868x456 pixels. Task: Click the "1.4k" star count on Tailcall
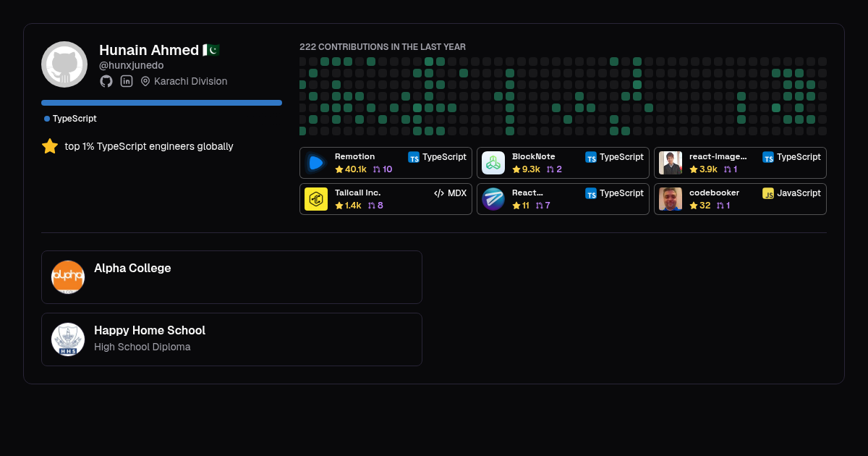pos(353,206)
